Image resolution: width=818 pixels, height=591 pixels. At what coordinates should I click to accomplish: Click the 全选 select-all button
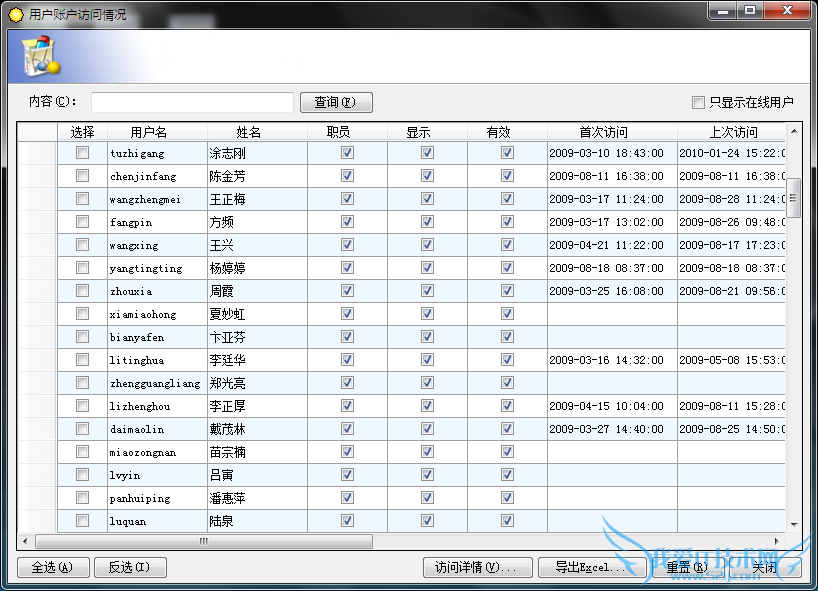(x=53, y=567)
